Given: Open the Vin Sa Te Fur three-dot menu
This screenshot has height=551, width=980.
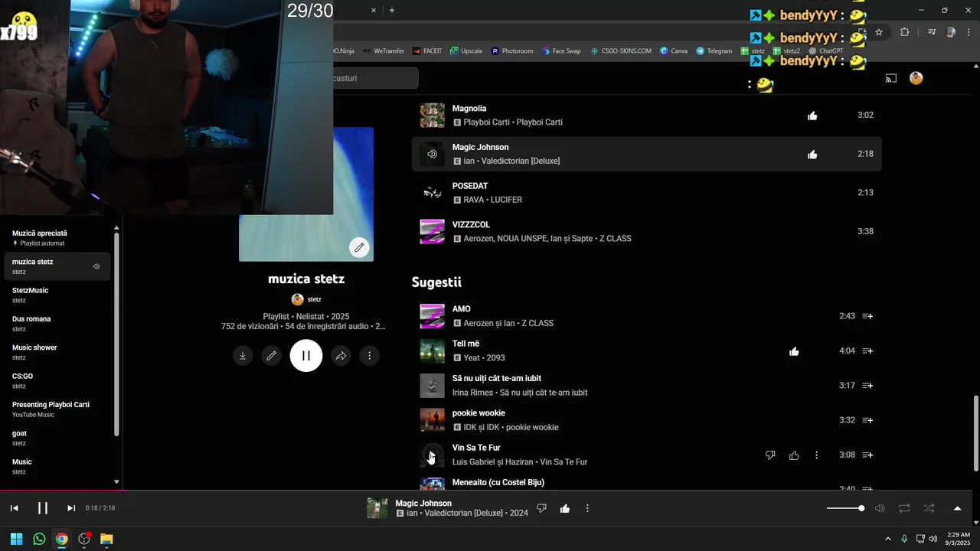Looking at the screenshot, I should [816, 455].
